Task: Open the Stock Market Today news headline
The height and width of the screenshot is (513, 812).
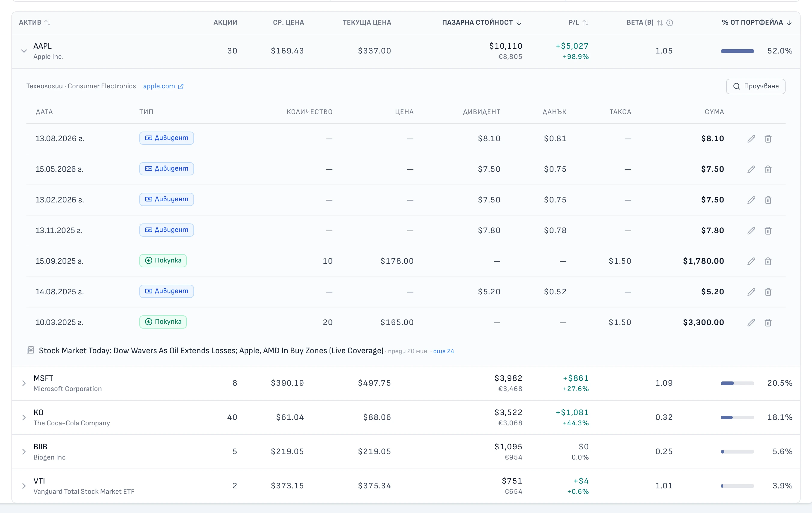Action: point(211,351)
